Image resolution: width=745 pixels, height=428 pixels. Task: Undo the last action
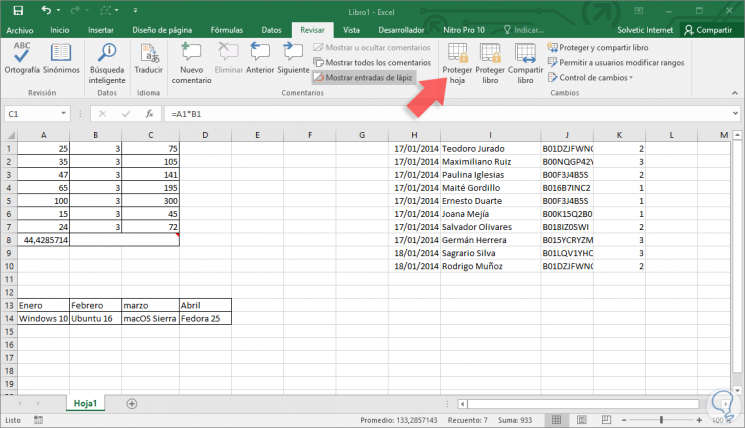pos(46,10)
